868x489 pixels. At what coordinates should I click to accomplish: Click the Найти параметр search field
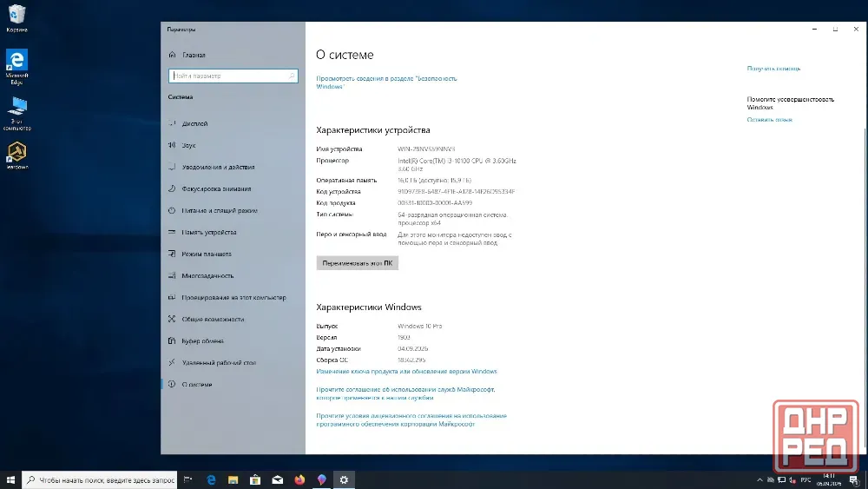(233, 76)
